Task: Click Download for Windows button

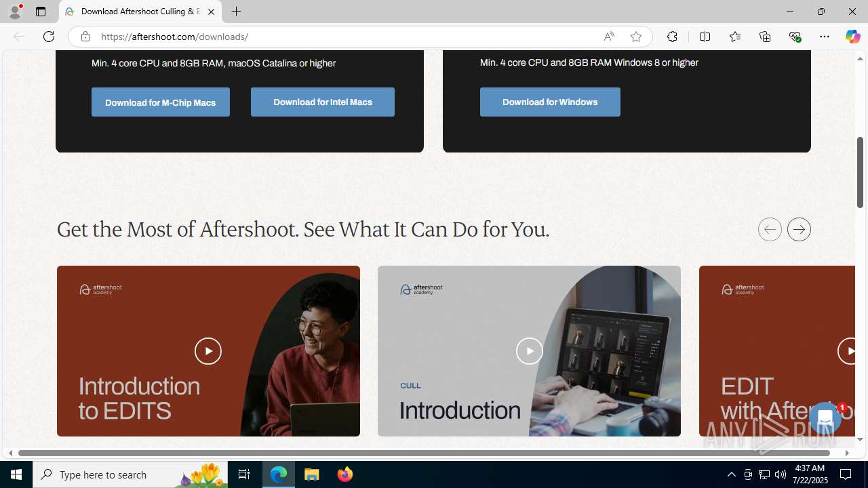Action: pyautogui.click(x=550, y=102)
